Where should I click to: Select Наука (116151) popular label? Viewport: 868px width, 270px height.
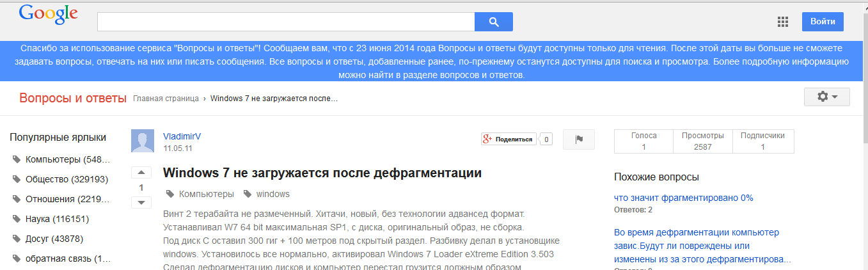coord(57,219)
